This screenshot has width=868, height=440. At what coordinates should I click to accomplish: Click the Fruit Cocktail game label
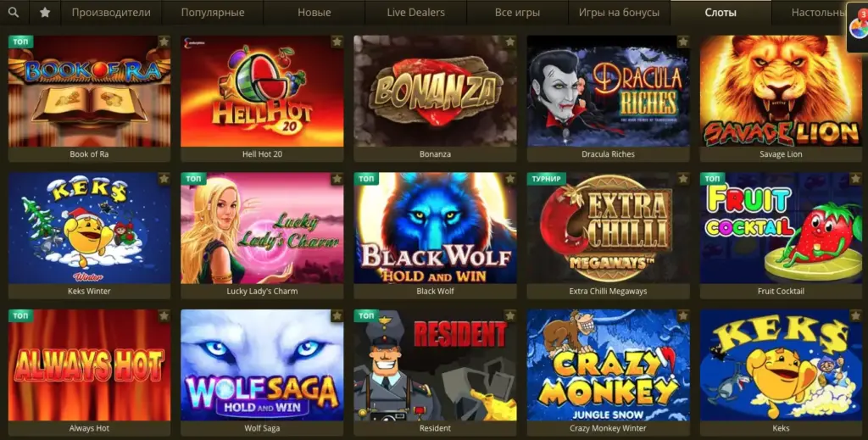pos(781,291)
